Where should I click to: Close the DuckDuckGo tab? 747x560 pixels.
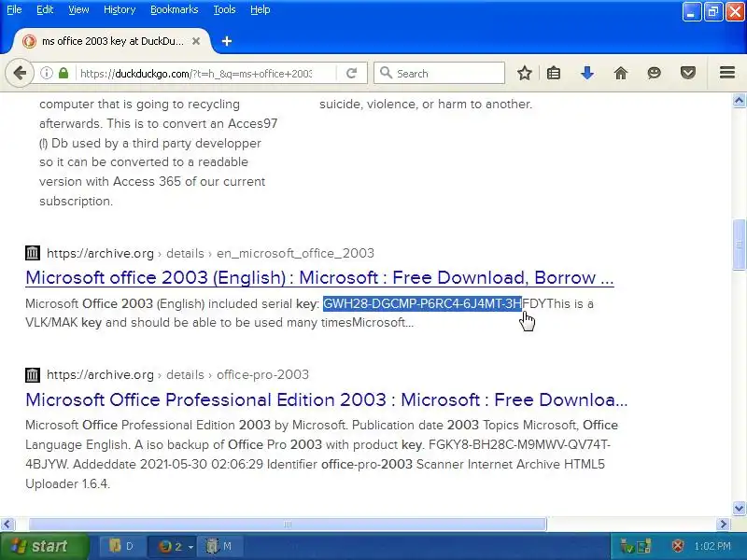[x=196, y=41]
